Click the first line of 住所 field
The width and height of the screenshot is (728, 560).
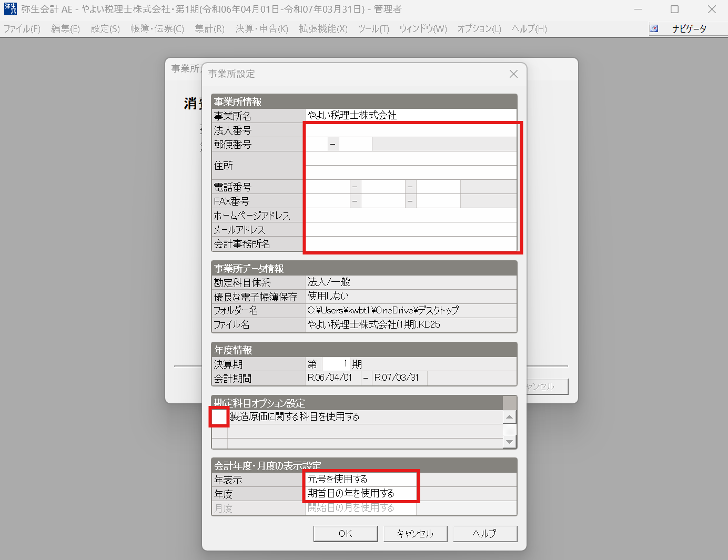tap(411, 158)
